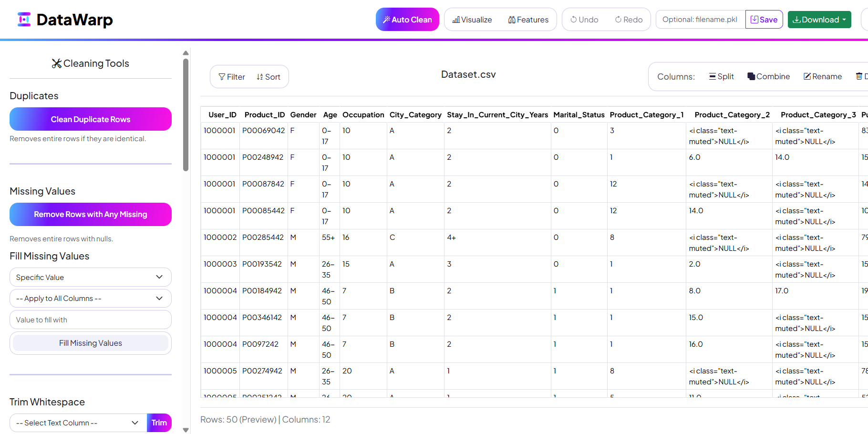Viewport: 868px width, 434px height.
Task: Click the sidebar scroll down arrow
Action: click(x=186, y=430)
